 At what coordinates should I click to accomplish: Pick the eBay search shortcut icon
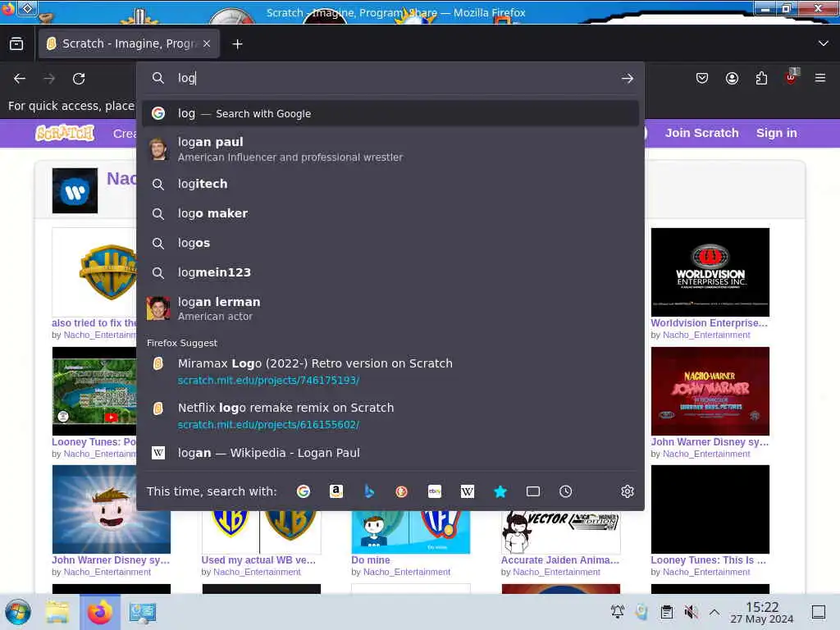[x=435, y=491]
